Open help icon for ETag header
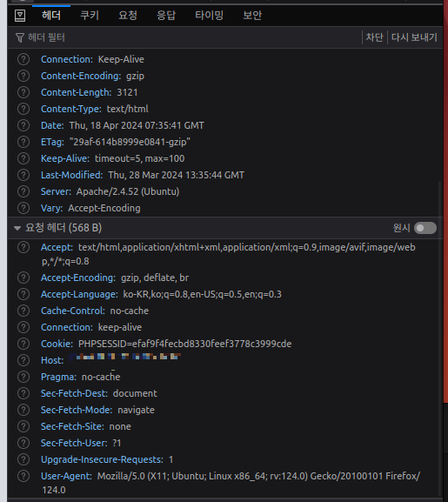Screen dimensions: 448x502 click(x=23, y=142)
